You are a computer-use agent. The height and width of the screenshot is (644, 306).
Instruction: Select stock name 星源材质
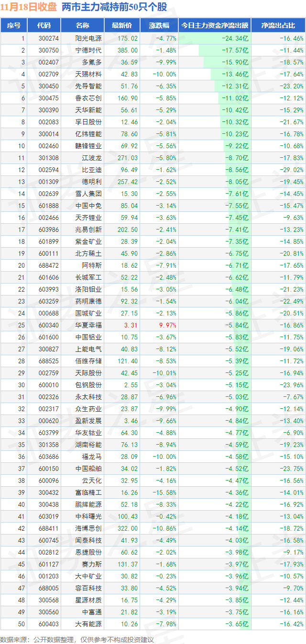[88, 600]
